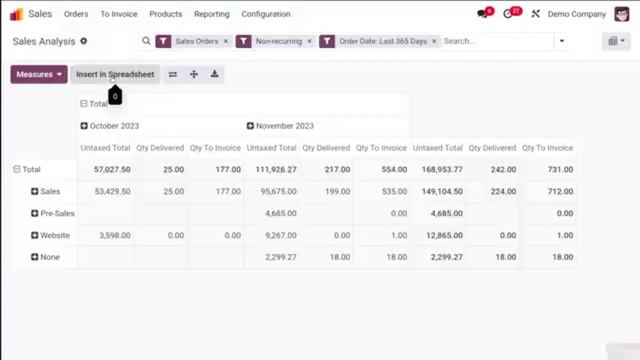Click Insert in Spreadsheet button
640x360 pixels.
(x=115, y=74)
